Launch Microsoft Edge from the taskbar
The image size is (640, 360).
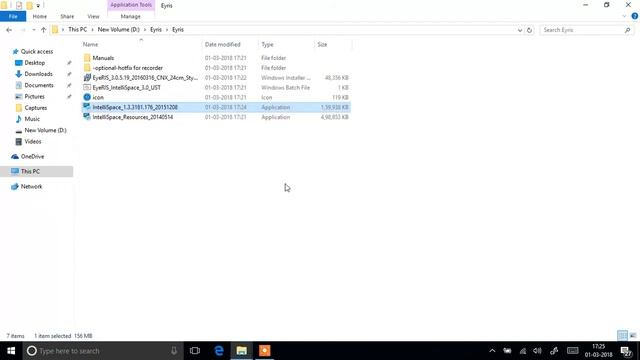(x=219, y=351)
